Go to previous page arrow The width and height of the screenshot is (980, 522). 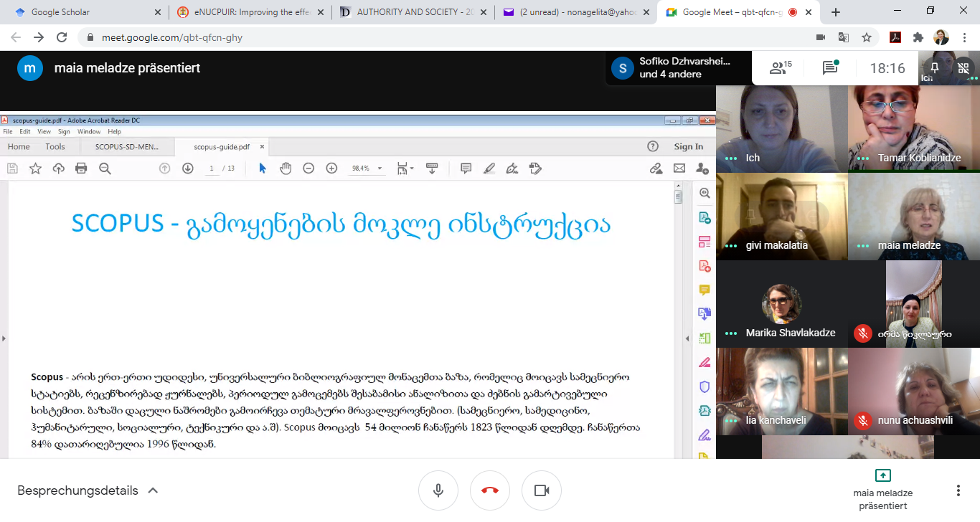(164, 169)
